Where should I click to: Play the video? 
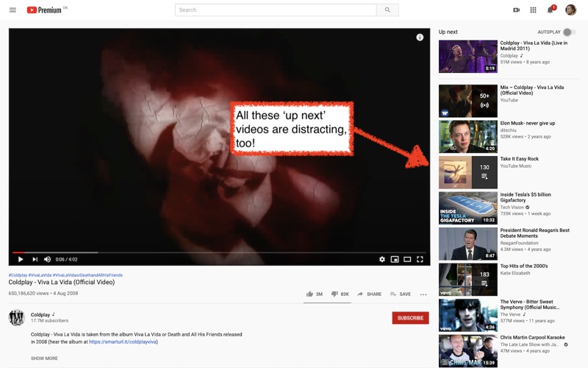pyautogui.click(x=21, y=260)
